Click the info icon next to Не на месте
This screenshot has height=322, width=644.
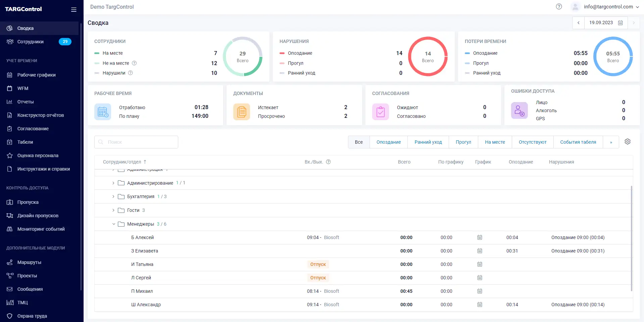point(134,63)
